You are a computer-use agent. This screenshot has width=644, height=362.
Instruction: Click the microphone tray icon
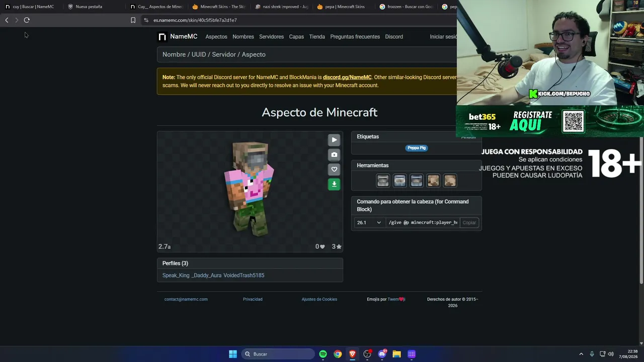[592, 354]
